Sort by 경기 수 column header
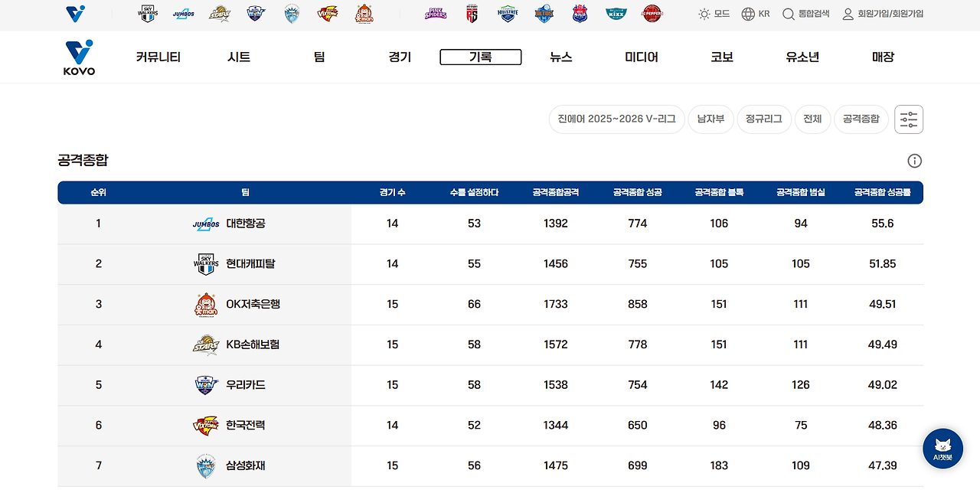This screenshot has width=980, height=493. [x=392, y=193]
